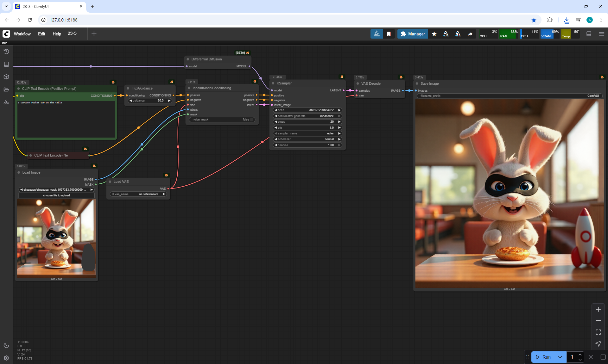The image size is (608, 364).
Task: Toggle bottom panel icon in top bar
Action: [x=589, y=34]
